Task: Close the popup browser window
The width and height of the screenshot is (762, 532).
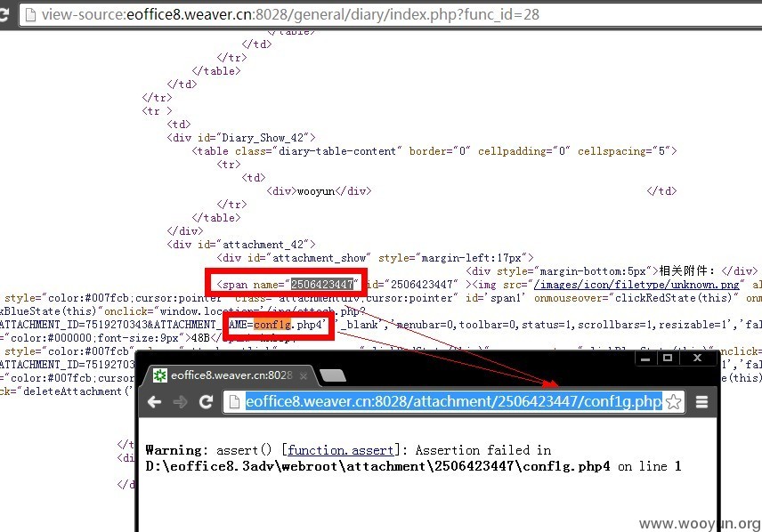Action: [697, 358]
